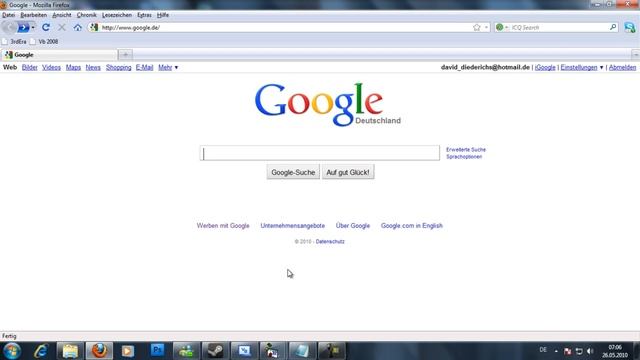This screenshot has width=640, height=360.
Task: Click the ICQ toolbar icon at far right
Action: [630, 27]
